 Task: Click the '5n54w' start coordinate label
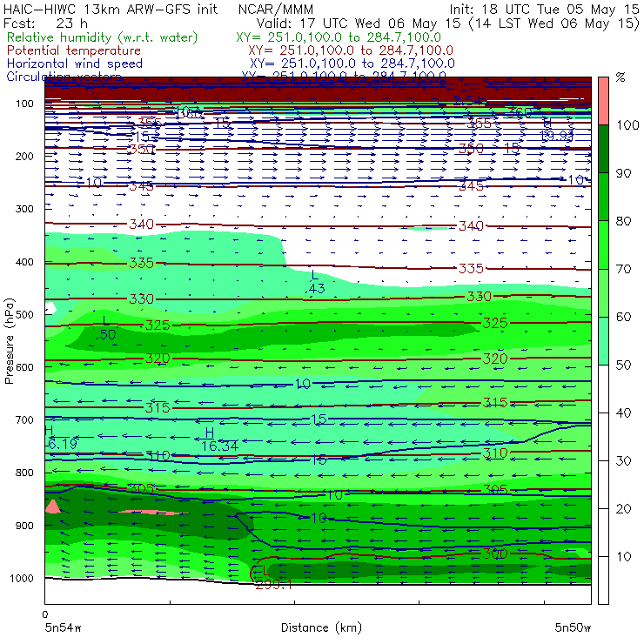[x=64, y=627]
